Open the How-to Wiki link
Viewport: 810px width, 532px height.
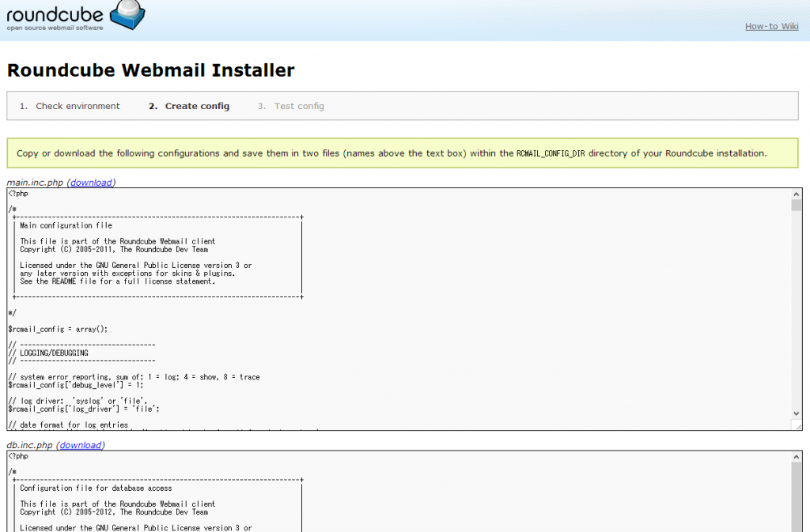pyautogui.click(x=771, y=26)
